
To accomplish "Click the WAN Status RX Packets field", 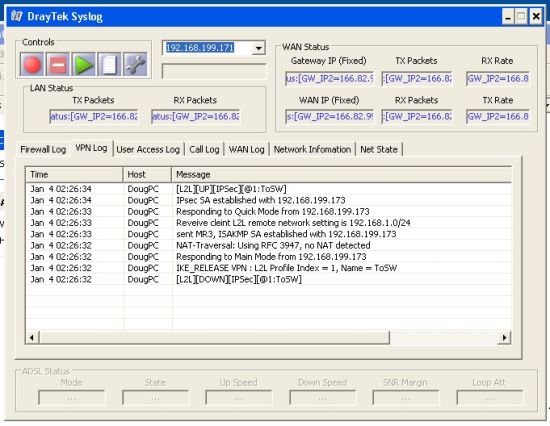I will pos(417,117).
